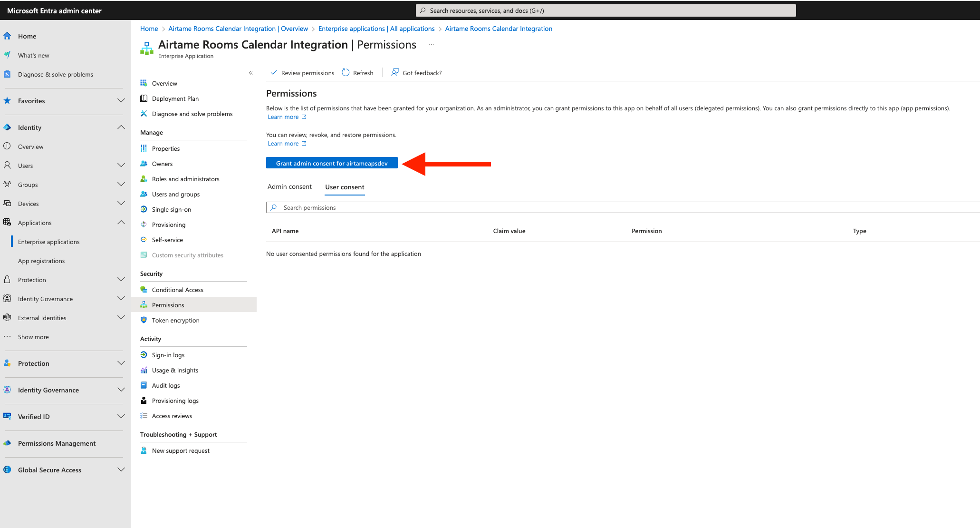Open Audit logs menu item
The height and width of the screenshot is (528, 980).
(x=166, y=385)
